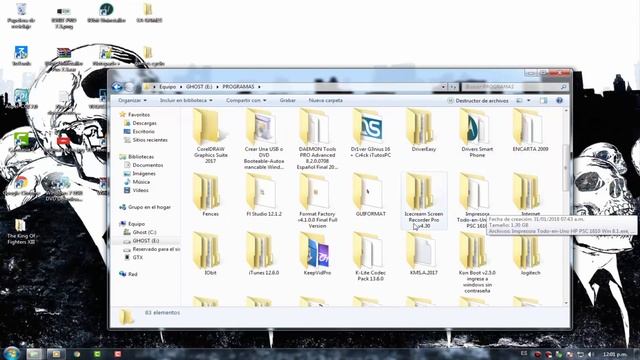Viewport: 640px width, 360px height.
Task: Click GHOST (E:) in the address breadcrumb
Action: [x=199, y=87]
